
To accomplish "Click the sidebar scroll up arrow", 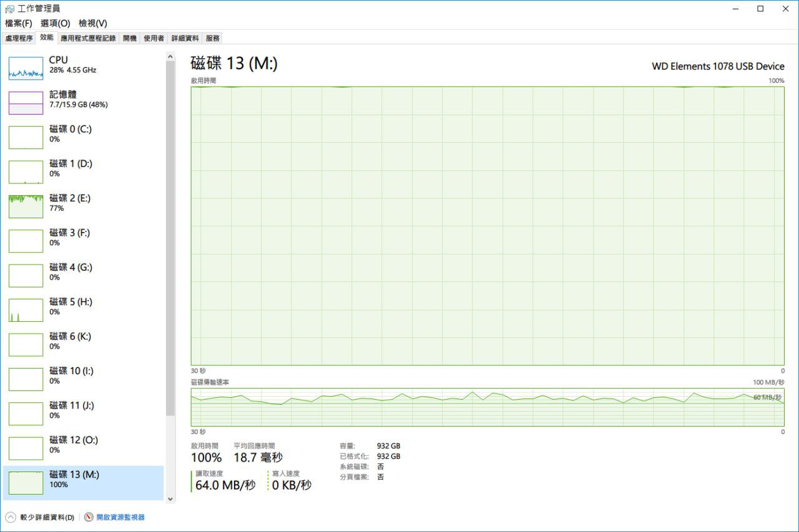I will 170,57.
